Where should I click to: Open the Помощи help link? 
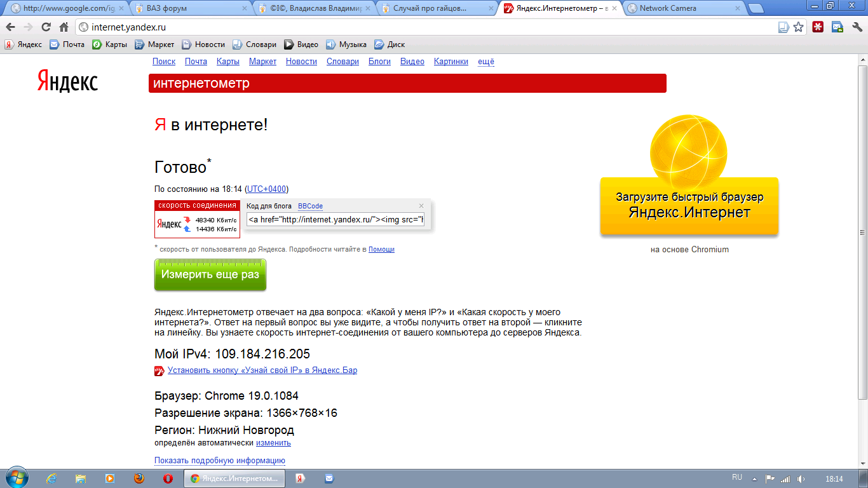(x=381, y=249)
